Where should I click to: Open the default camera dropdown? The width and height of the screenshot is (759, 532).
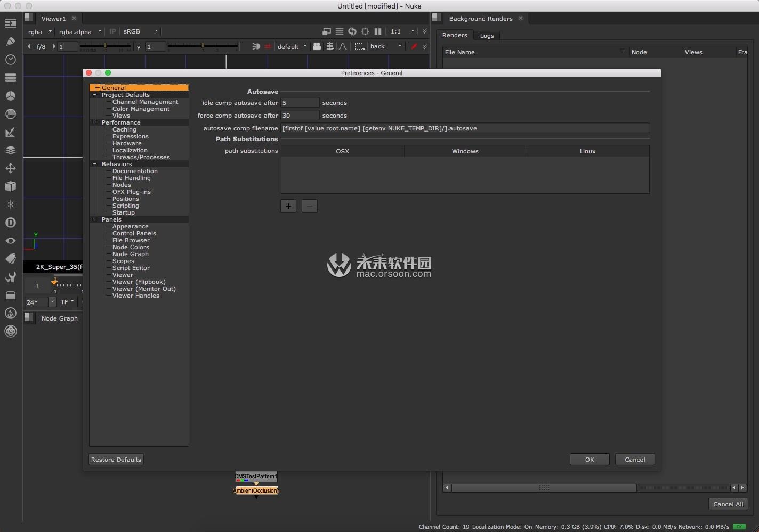click(292, 46)
